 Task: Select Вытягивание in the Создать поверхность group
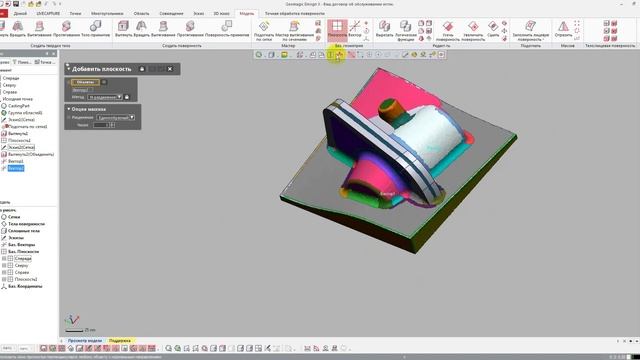click(x=163, y=29)
